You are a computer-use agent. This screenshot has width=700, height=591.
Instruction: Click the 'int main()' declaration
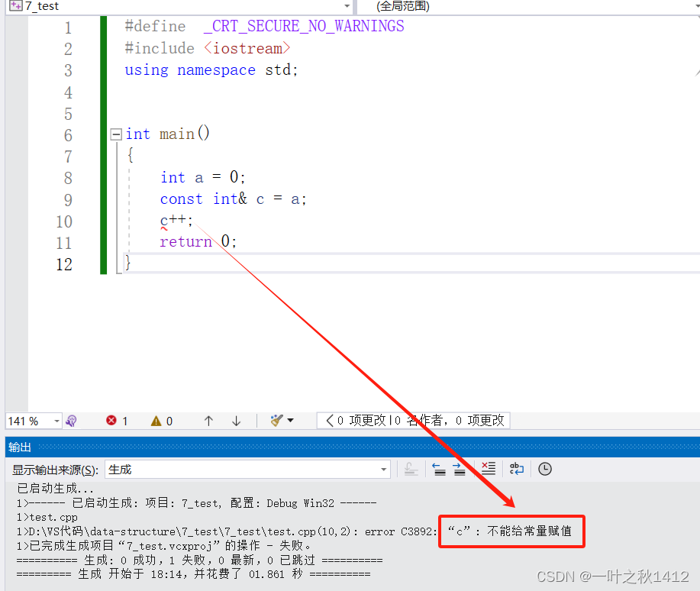pos(167,134)
